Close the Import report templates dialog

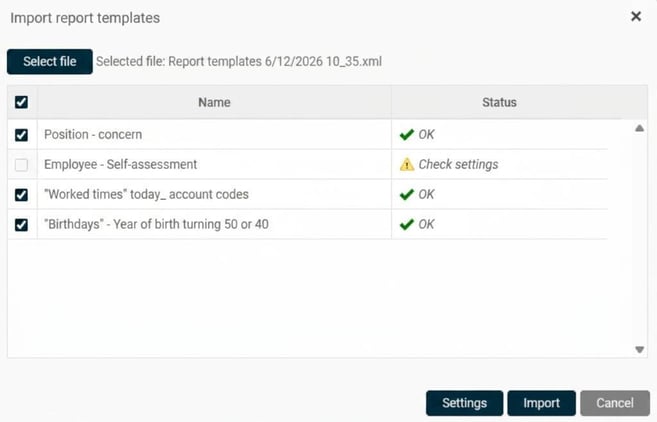[636, 16]
